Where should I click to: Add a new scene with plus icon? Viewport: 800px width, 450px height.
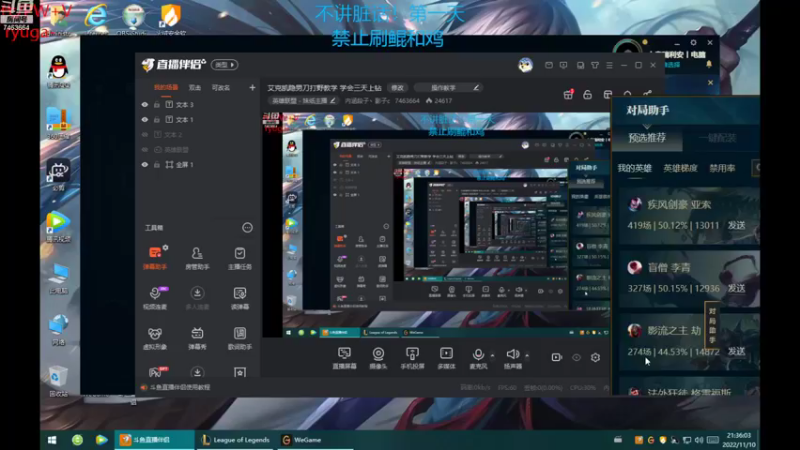252,88
